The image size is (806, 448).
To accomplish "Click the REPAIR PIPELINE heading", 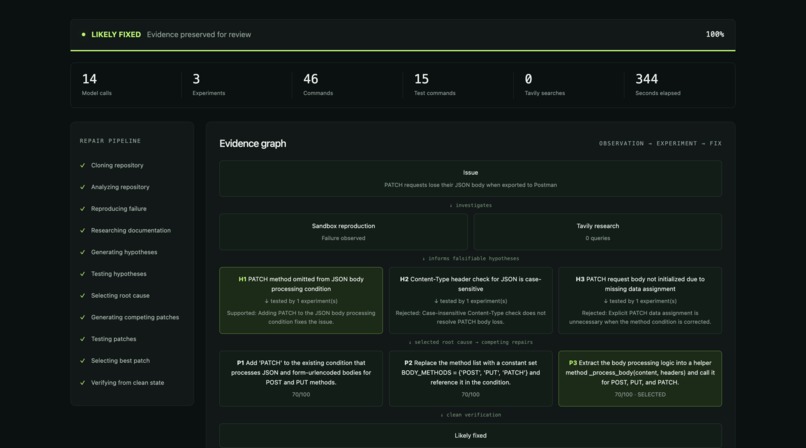I will coord(110,141).
